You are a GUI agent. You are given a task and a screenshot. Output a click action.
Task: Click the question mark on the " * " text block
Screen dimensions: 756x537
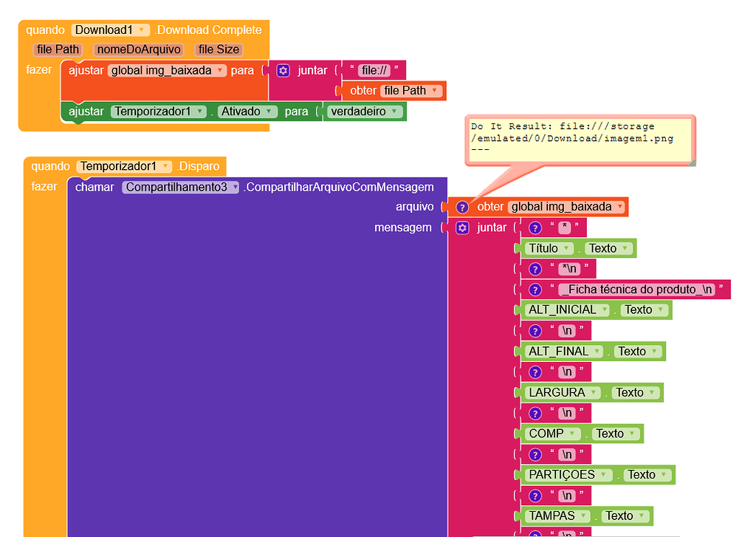[535, 228]
